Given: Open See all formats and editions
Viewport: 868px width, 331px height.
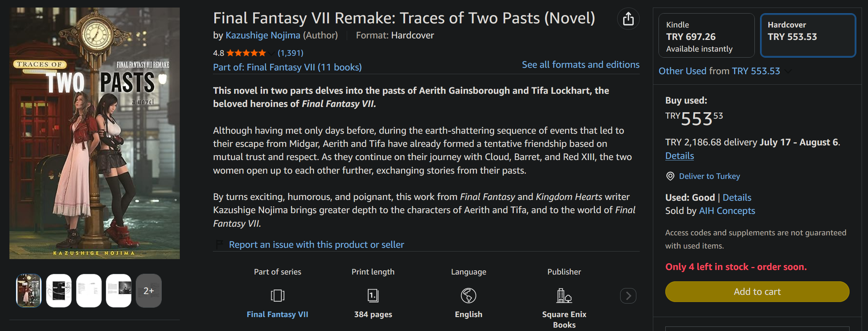Looking at the screenshot, I should [x=581, y=65].
